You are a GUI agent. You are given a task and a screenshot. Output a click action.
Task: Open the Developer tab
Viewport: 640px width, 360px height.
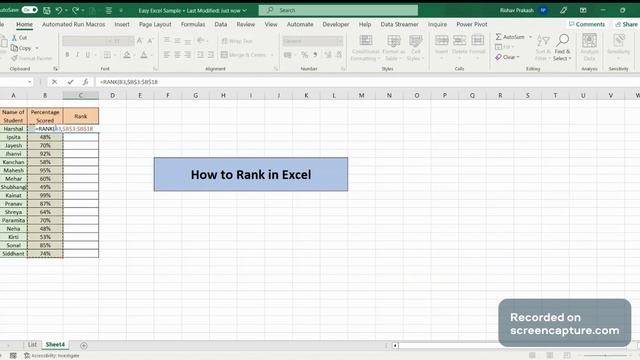click(336, 24)
